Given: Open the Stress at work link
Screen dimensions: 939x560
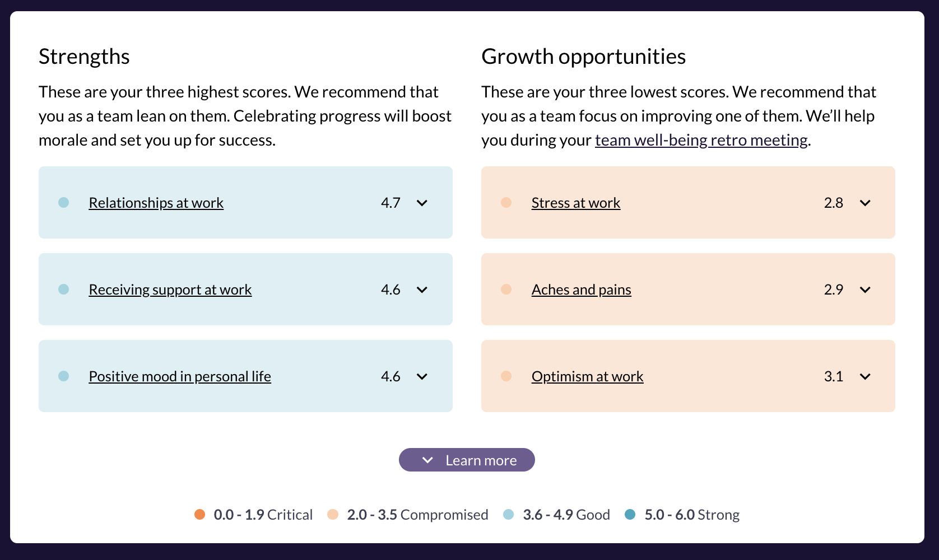Looking at the screenshot, I should [x=575, y=203].
